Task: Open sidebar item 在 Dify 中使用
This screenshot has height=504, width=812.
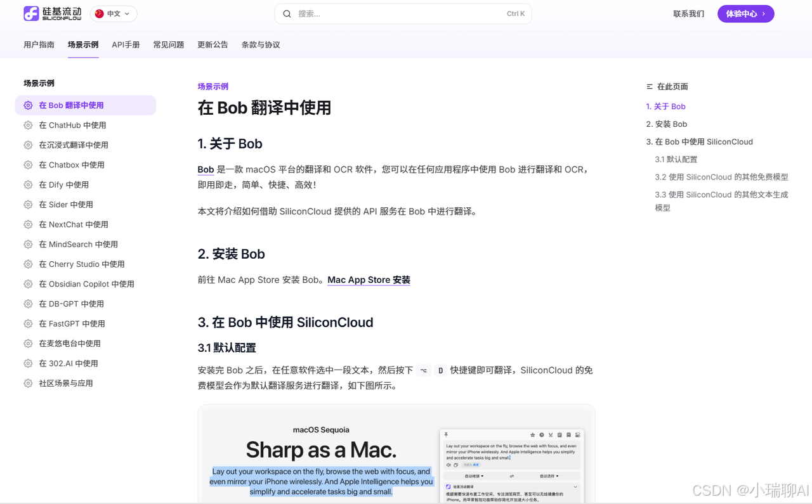Action: click(86, 185)
